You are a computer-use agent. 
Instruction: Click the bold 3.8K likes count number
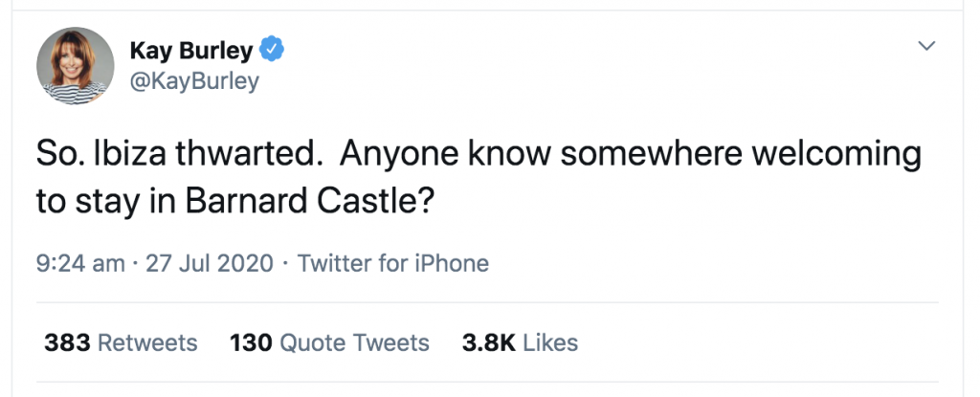[x=489, y=342]
